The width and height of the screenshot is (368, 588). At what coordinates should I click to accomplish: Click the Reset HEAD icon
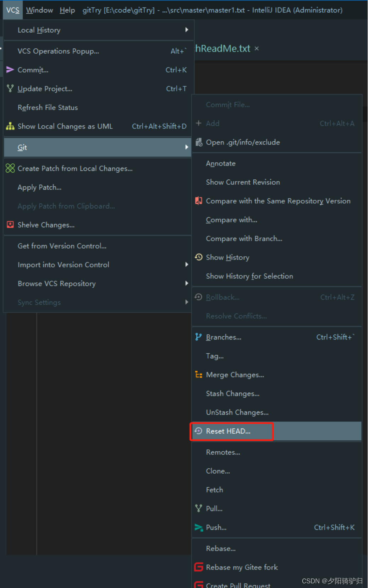pos(199,431)
